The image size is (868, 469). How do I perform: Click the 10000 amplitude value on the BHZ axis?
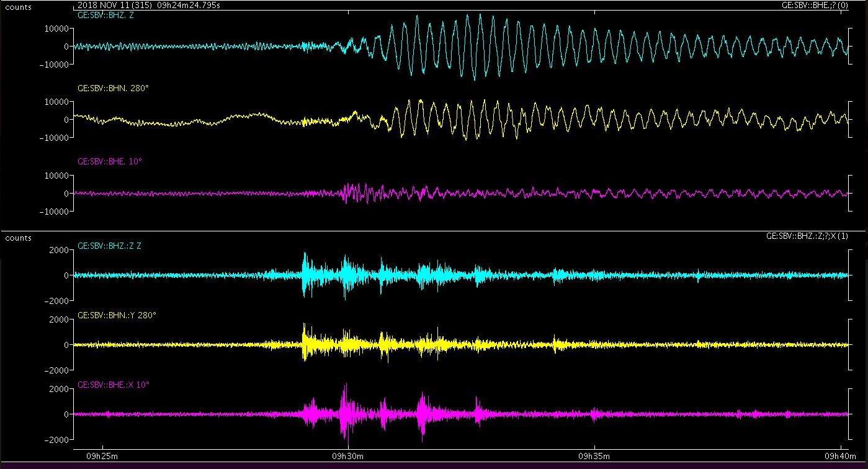coord(56,27)
